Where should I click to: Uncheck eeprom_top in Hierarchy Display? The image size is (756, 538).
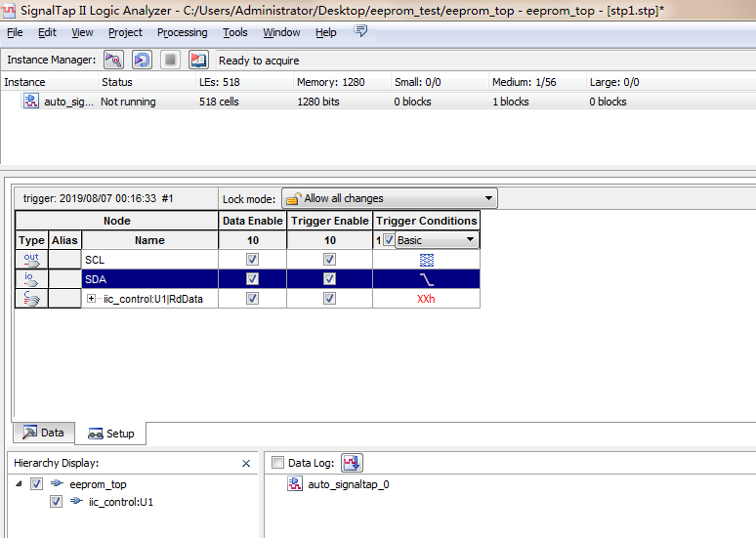pos(37,483)
